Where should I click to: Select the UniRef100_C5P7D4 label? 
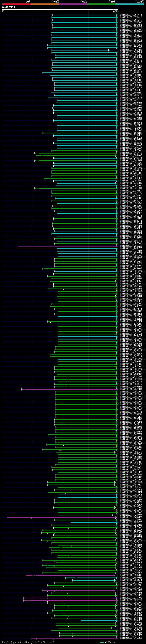[x=131, y=226]
